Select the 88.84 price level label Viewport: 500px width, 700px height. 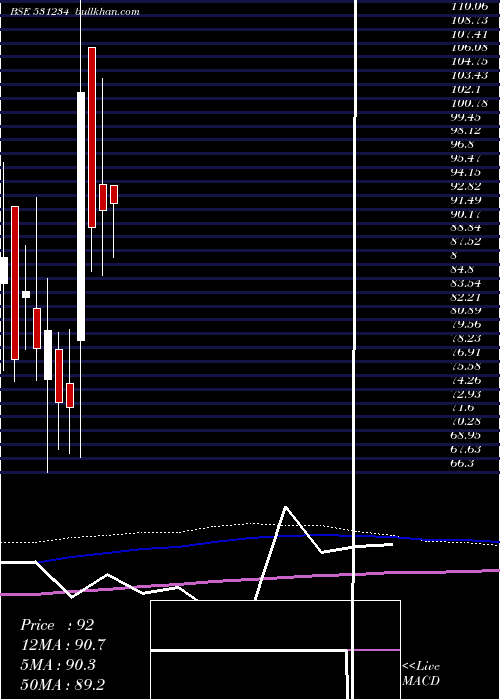pyautogui.click(x=466, y=228)
